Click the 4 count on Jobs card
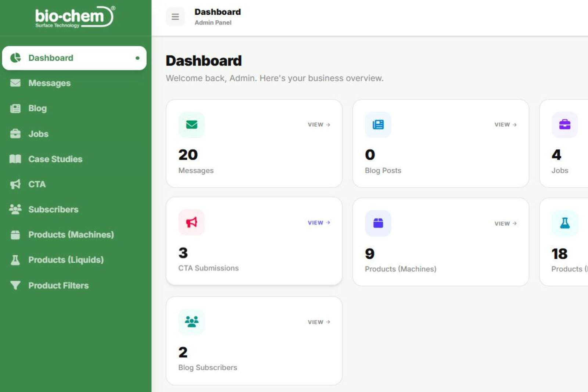 point(557,155)
